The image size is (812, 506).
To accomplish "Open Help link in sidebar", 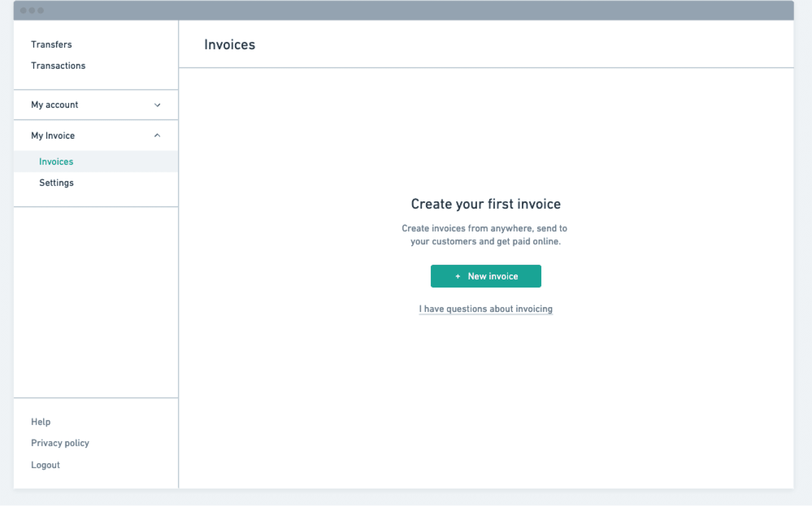I will [x=41, y=422].
